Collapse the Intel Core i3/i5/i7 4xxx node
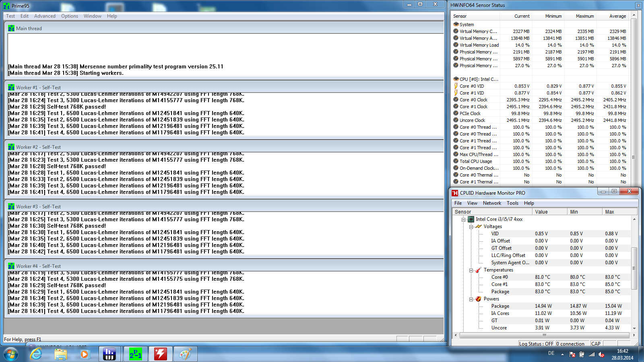Viewport: 644px width, 362px height. (x=463, y=220)
